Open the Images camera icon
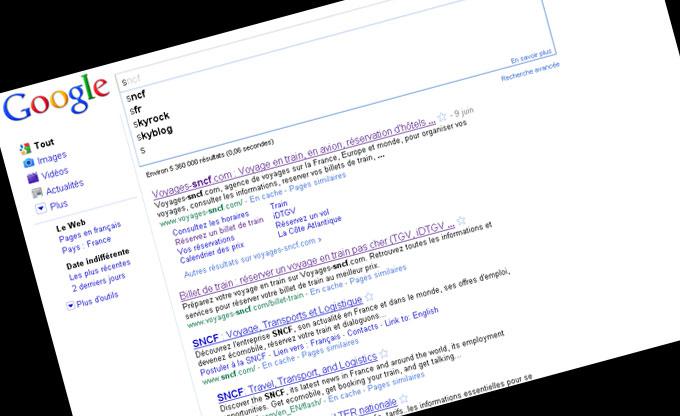The height and width of the screenshot is (416, 680). pos(29,163)
